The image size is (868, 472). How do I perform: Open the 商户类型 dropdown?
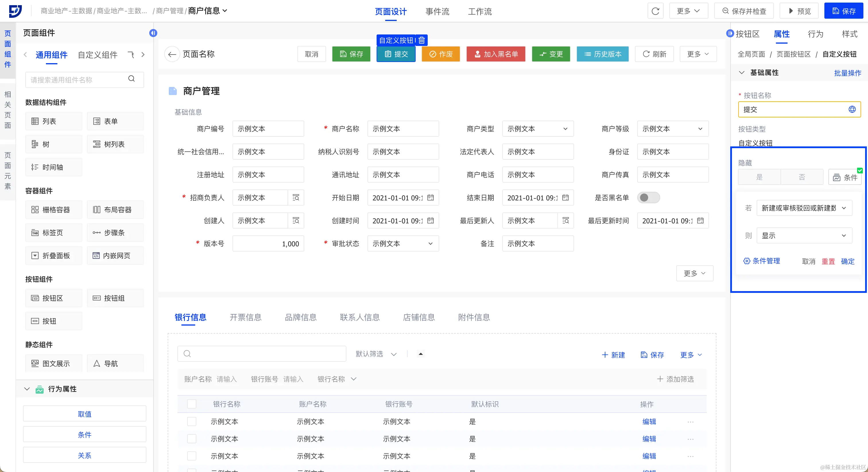(538, 129)
